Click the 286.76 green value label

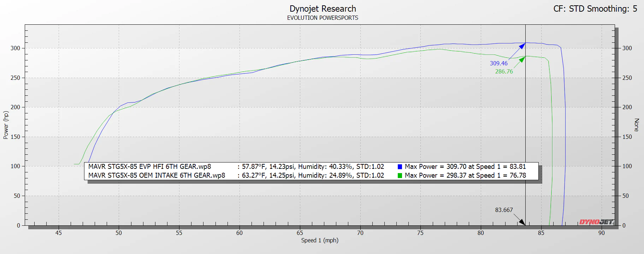point(504,72)
